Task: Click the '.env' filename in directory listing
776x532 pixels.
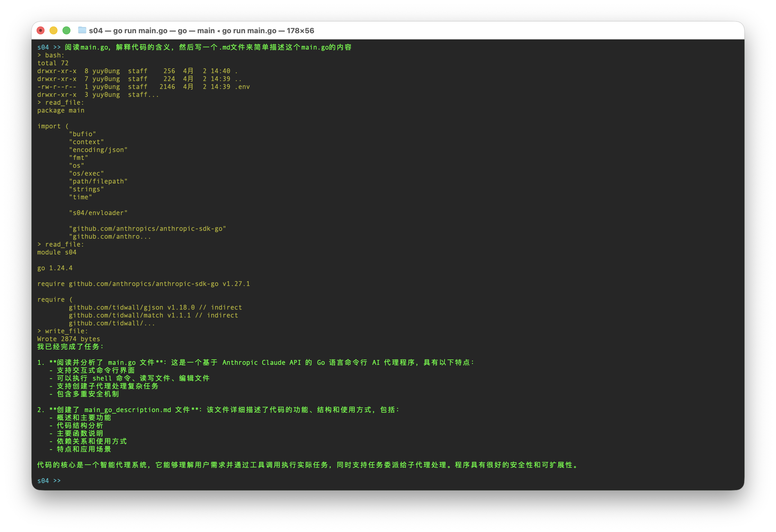Action: coord(242,87)
